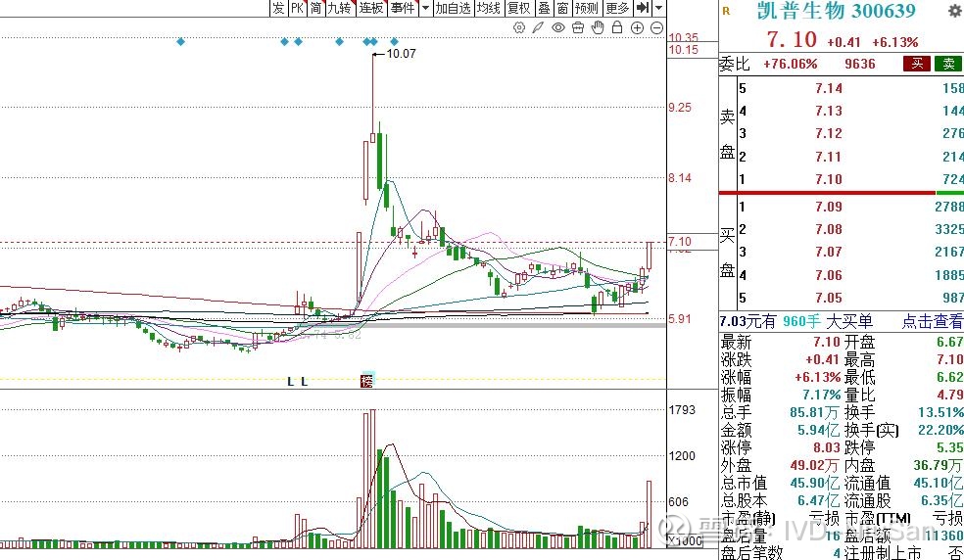The height and width of the screenshot is (560, 964).
Task: Click the 窗 window button
Action: pyautogui.click(x=562, y=8)
